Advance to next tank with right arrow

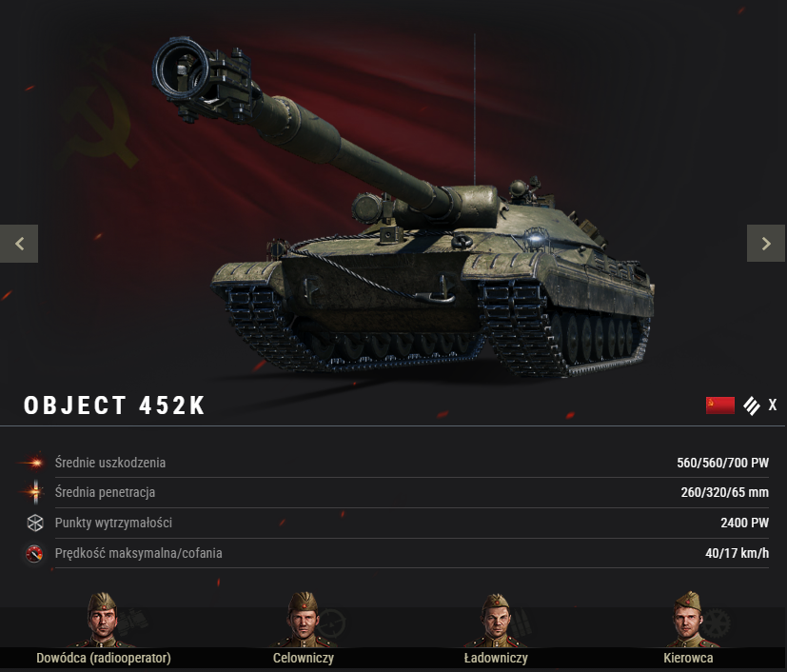(766, 244)
